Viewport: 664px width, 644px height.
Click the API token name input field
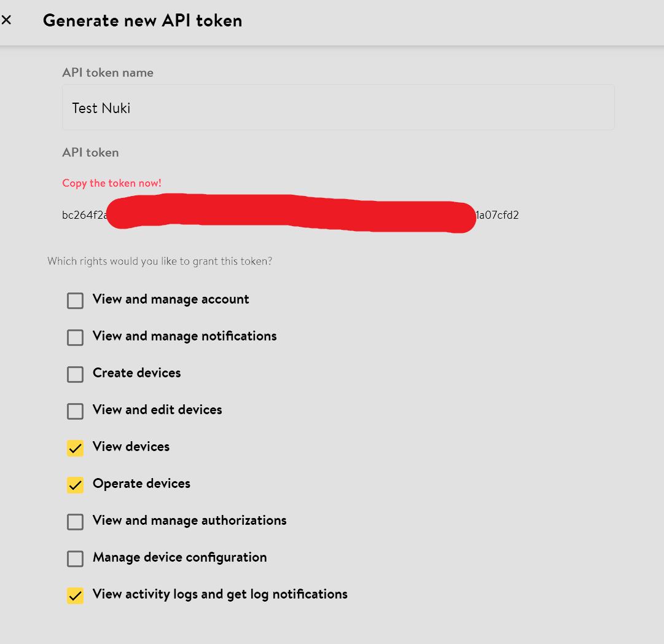pyautogui.click(x=338, y=108)
